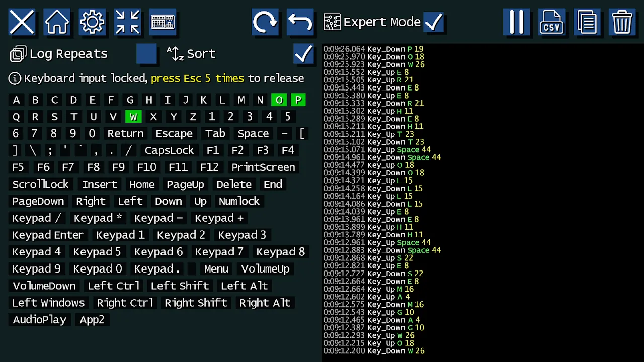Click the Right Shift key label
644x362 pixels.
pos(196,303)
